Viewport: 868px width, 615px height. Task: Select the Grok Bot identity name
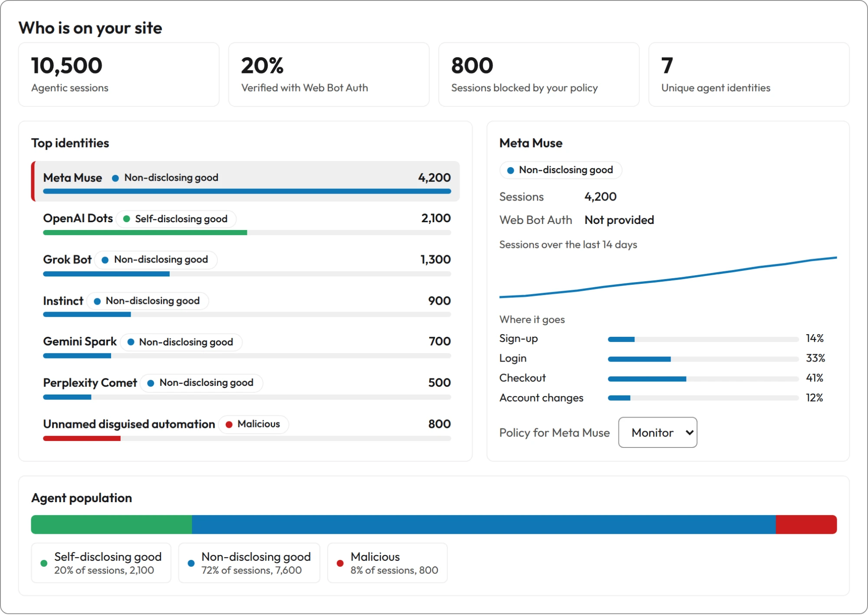click(67, 260)
